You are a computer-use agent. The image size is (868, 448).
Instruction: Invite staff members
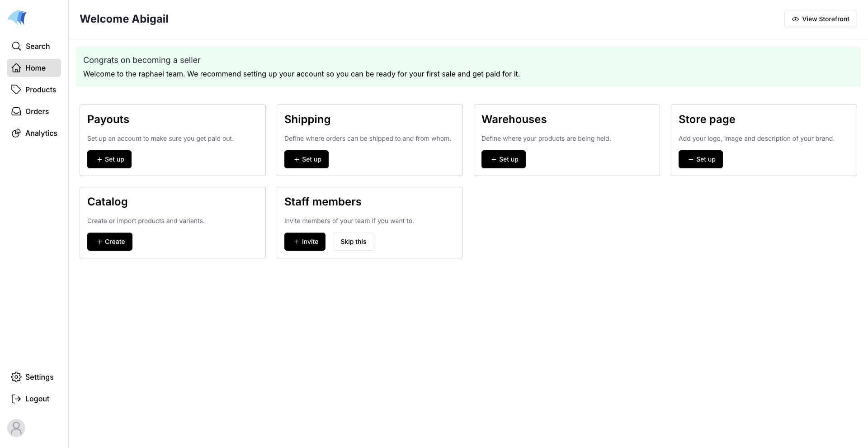pyautogui.click(x=305, y=242)
